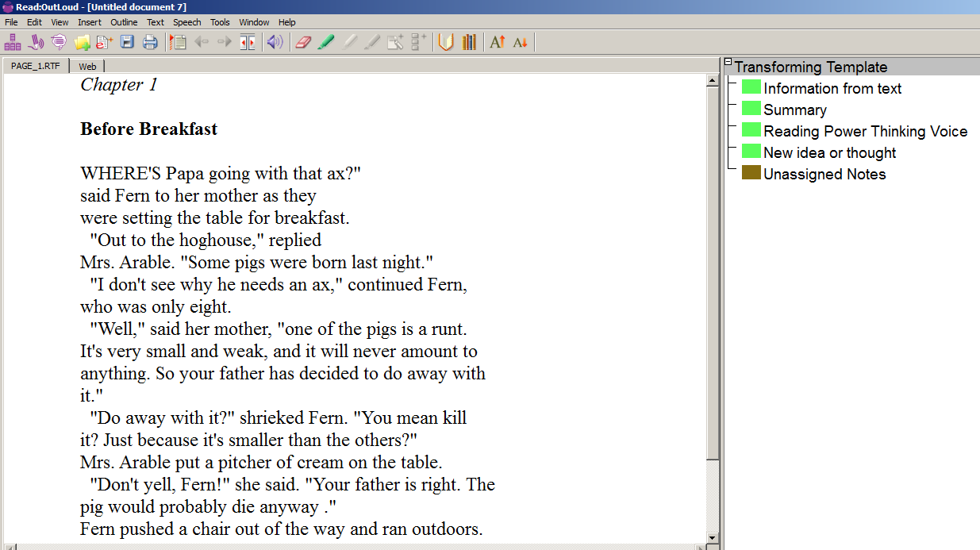Image resolution: width=980 pixels, height=550 pixels.
Task: Click the line 'Fern pushed a chair out of the way'
Action: click(x=282, y=529)
